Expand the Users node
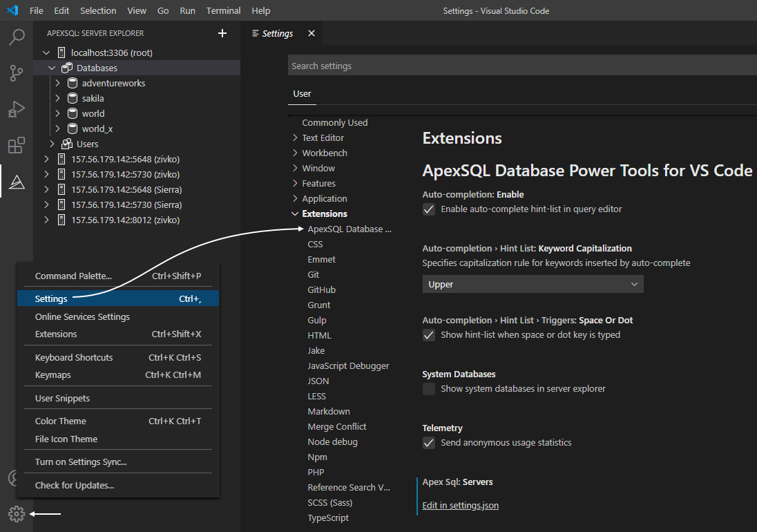This screenshot has height=532, width=757. point(52,144)
